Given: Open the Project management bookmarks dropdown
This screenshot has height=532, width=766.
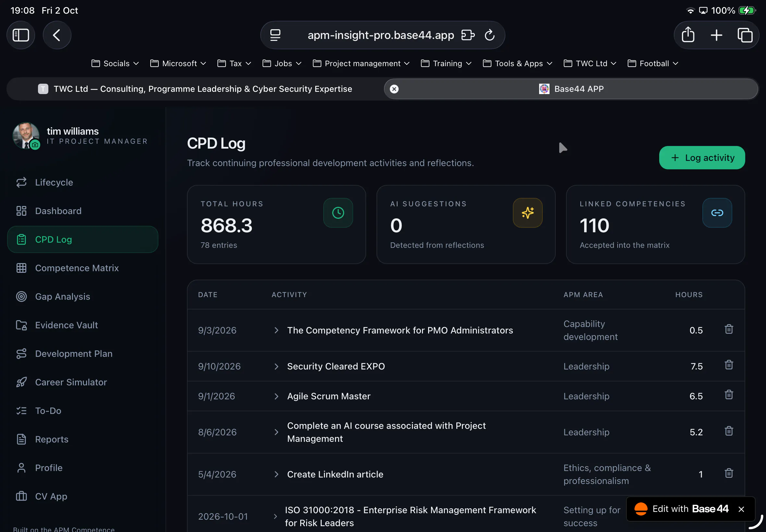Looking at the screenshot, I should click(x=361, y=63).
